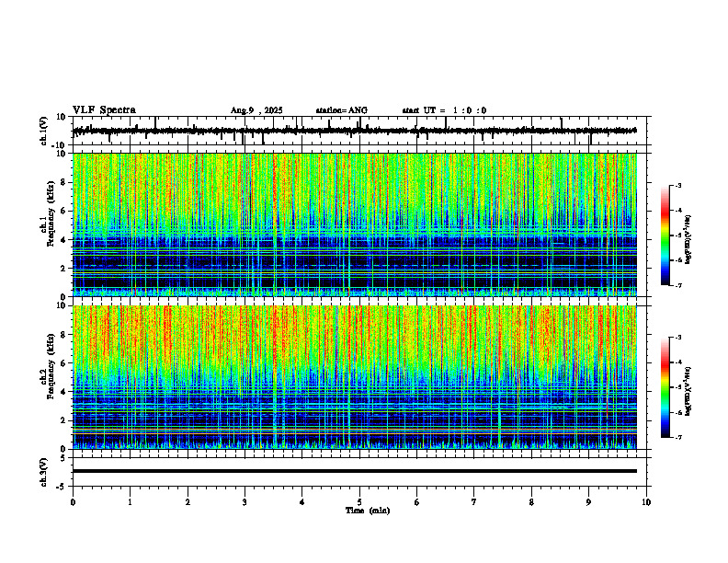Select the "start UT = 1 :0 :0" text

click(444, 110)
